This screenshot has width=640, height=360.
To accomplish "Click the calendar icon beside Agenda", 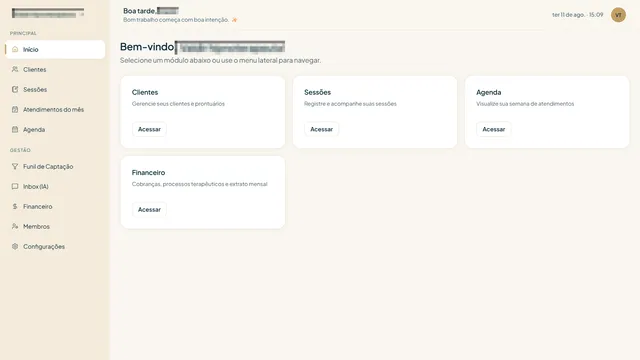I will tap(15, 129).
